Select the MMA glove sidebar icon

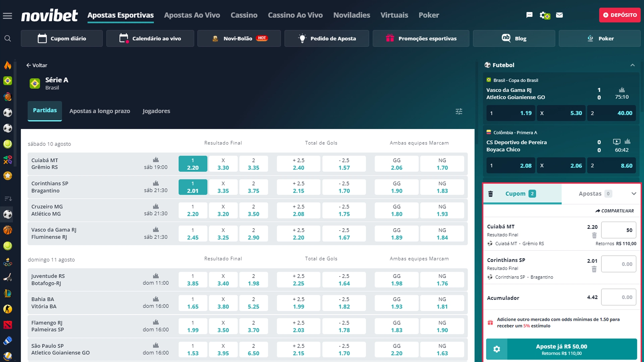(x=7, y=341)
